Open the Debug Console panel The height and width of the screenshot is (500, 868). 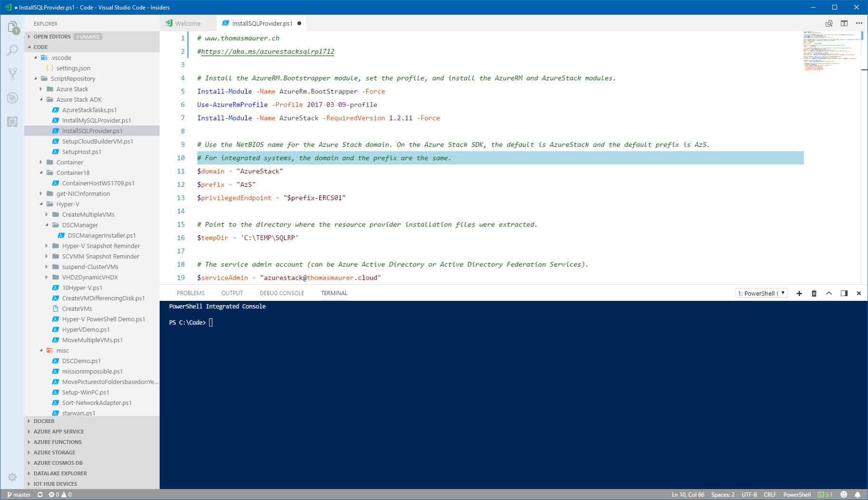point(281,293)
